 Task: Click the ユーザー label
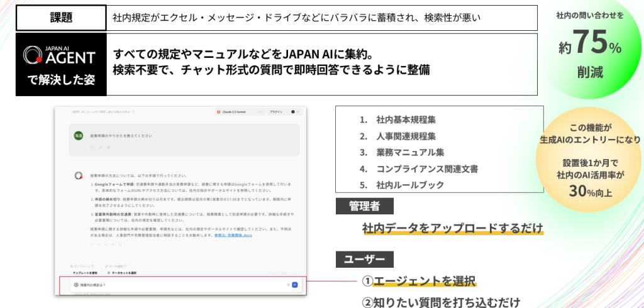pyautogui.click(x=364, y=260)
